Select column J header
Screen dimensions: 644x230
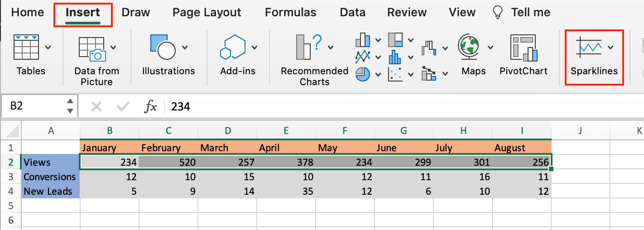(580, 131)
